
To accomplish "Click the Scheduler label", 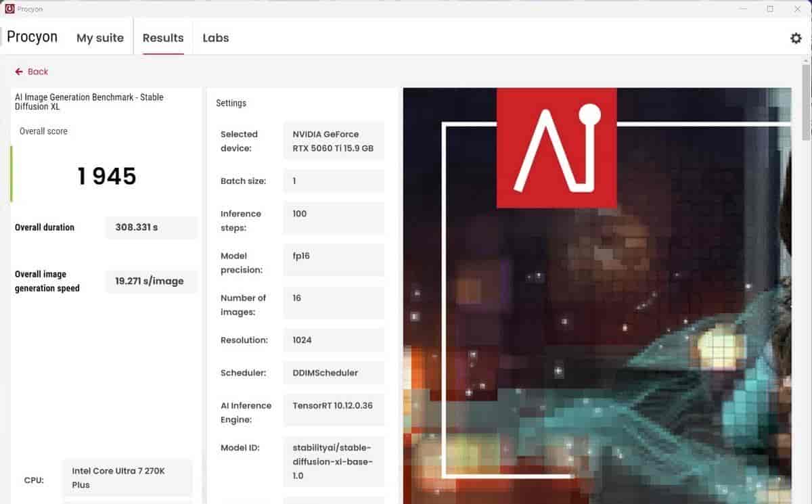I will click(x=243, y=373).
